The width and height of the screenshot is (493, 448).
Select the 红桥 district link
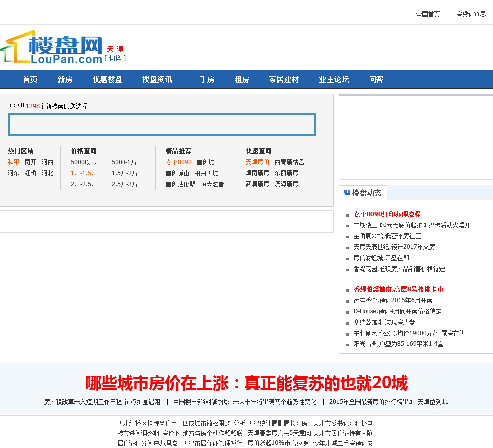point(30,173)
